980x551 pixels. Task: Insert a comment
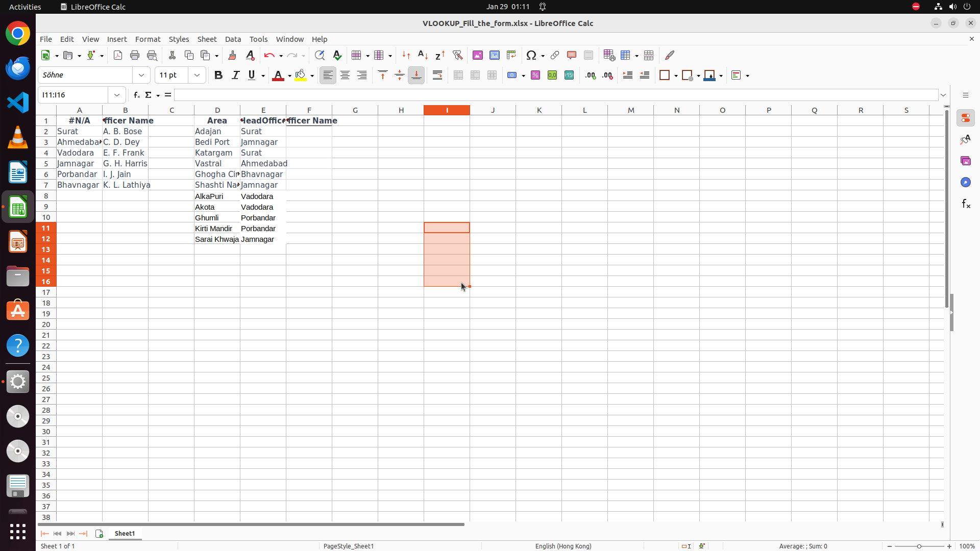[x=572, y=55]
